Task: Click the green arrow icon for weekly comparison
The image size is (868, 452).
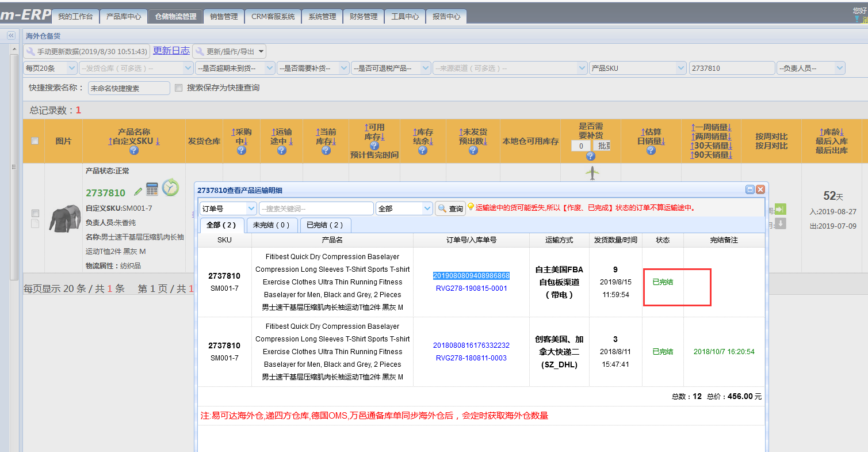Action: (x=781, y=209)
